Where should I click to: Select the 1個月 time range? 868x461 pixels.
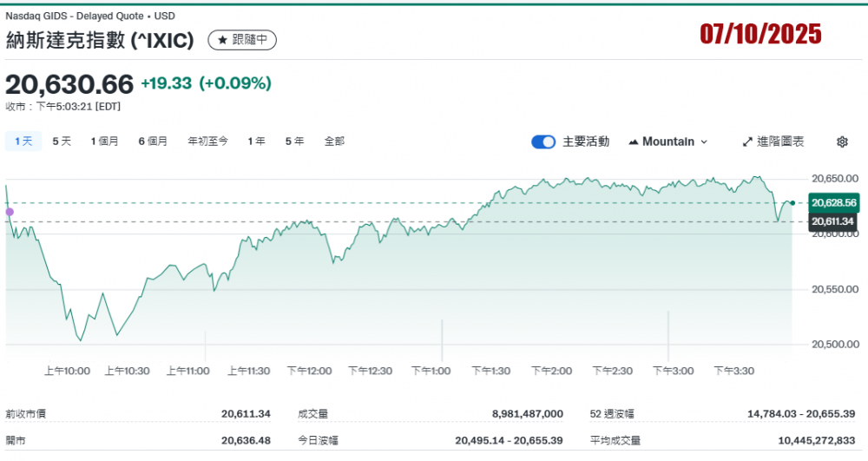click(104, 141)
